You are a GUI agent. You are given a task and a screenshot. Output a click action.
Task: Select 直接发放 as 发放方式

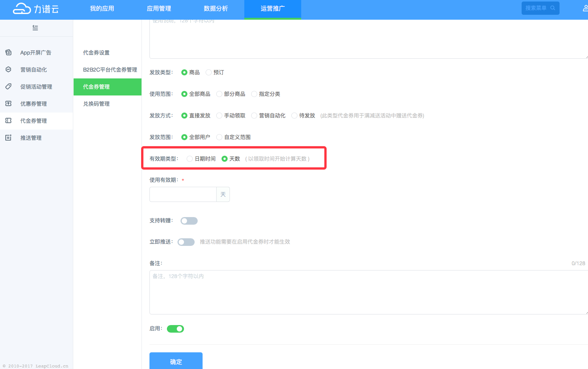click(184, 116)
